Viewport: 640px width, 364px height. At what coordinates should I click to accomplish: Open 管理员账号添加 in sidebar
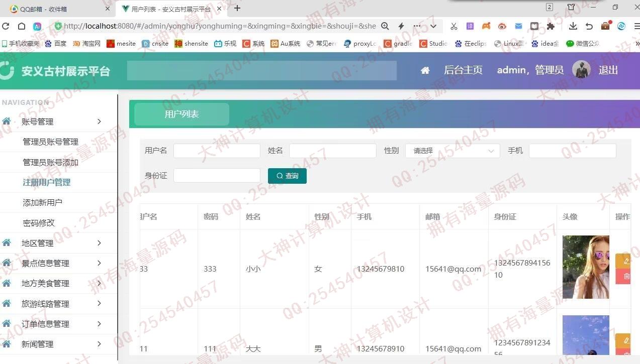[x=50, y=162]
